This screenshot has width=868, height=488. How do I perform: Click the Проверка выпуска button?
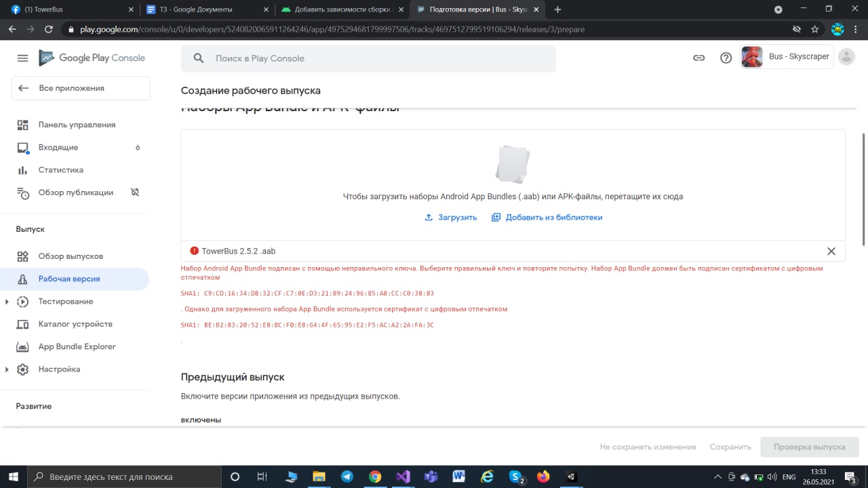point(810,447)
